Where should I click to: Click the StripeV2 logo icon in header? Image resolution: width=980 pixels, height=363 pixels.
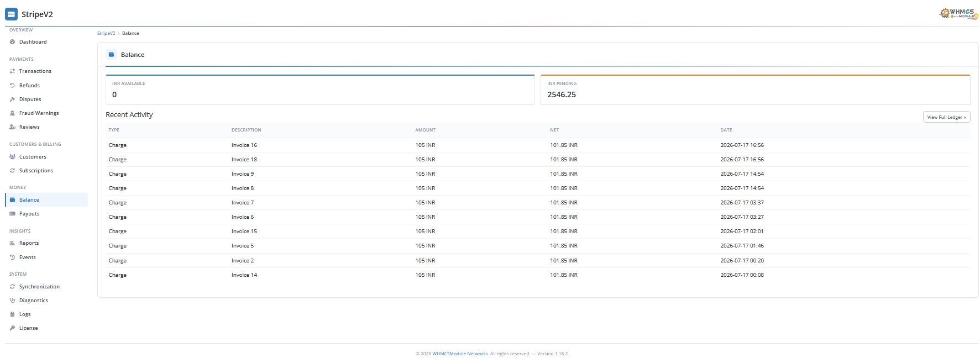11,14
